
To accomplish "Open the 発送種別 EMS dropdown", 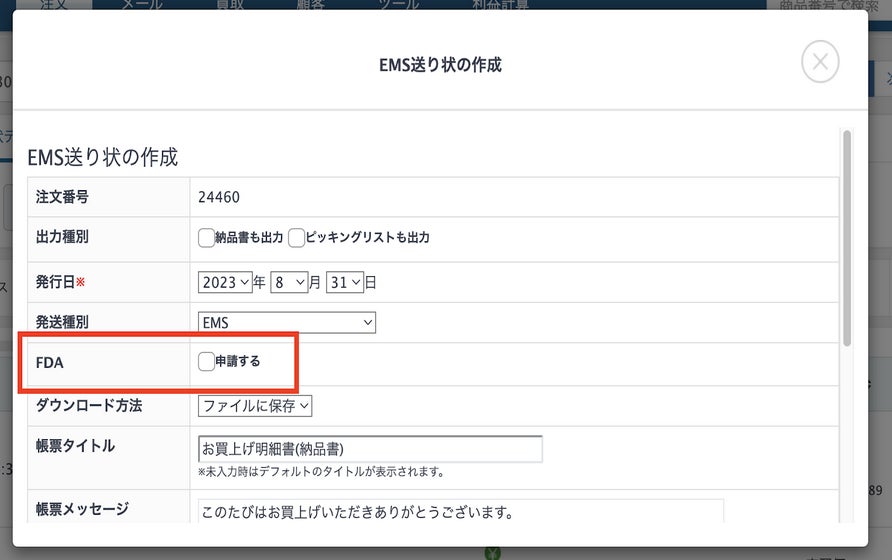I will coord(287,323).
